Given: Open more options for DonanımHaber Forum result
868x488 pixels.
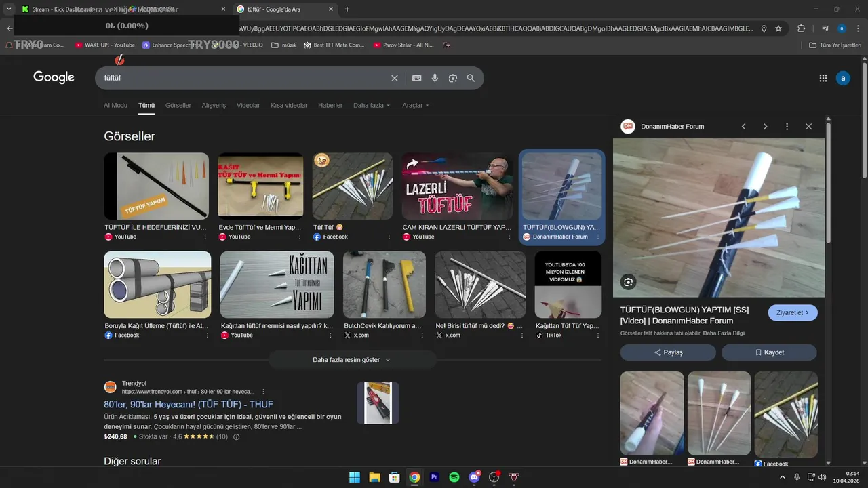Looking at the screenshot, I should pyautogui.click(x=598, y=237).
